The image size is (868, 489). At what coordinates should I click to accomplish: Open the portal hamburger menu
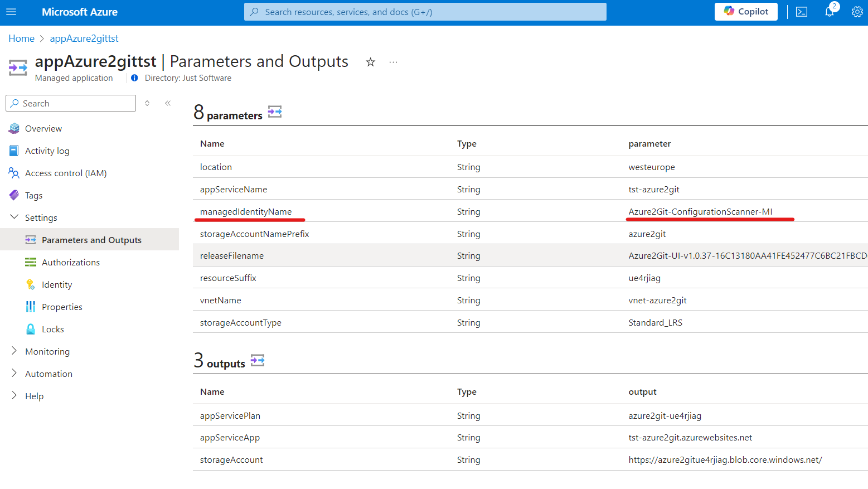[11, 12]
